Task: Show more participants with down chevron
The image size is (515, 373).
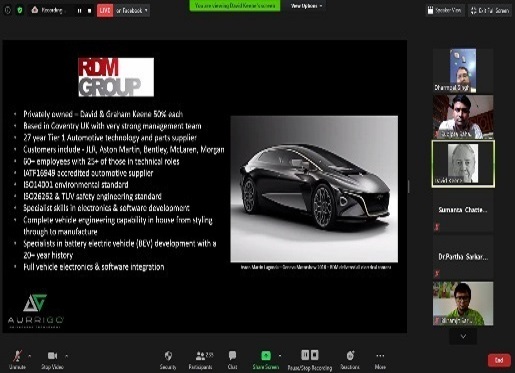Action: coord(463,336)
